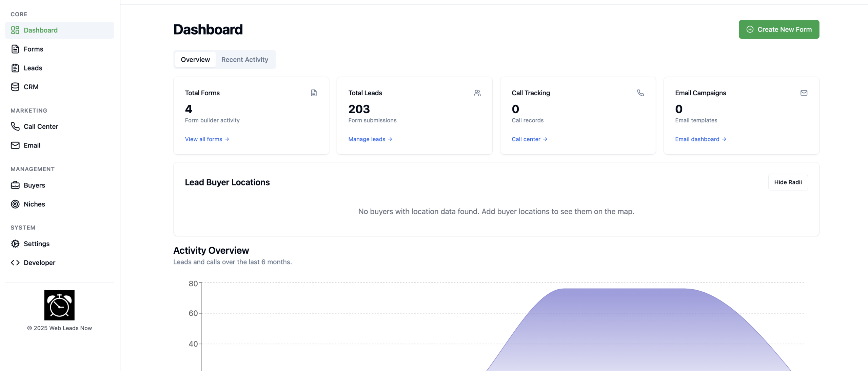Click the document icon on Total Forms card
This screenshot has width=868, height=371.
314,93
